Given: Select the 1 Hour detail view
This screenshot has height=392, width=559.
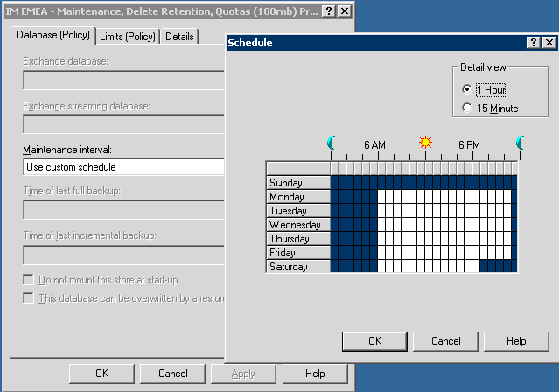Looking at the screenshot, I should click(x=467, y=89).
